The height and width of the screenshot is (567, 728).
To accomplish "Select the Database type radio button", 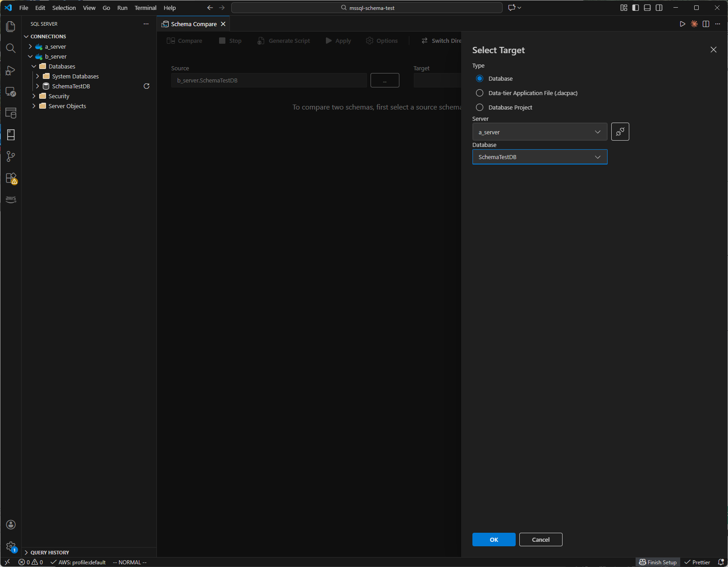I will point(480,78).
